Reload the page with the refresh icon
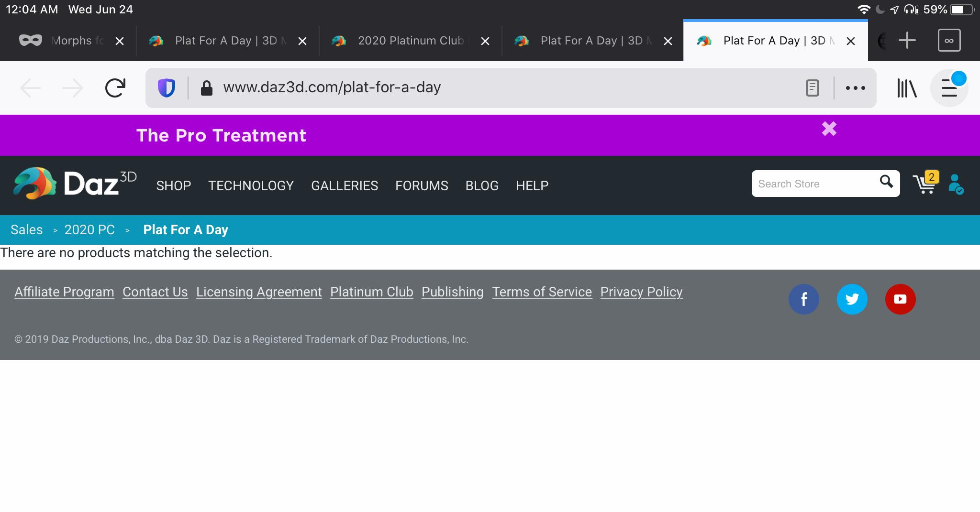This screenshot has width=980, height=512. [x=115, y=88]
